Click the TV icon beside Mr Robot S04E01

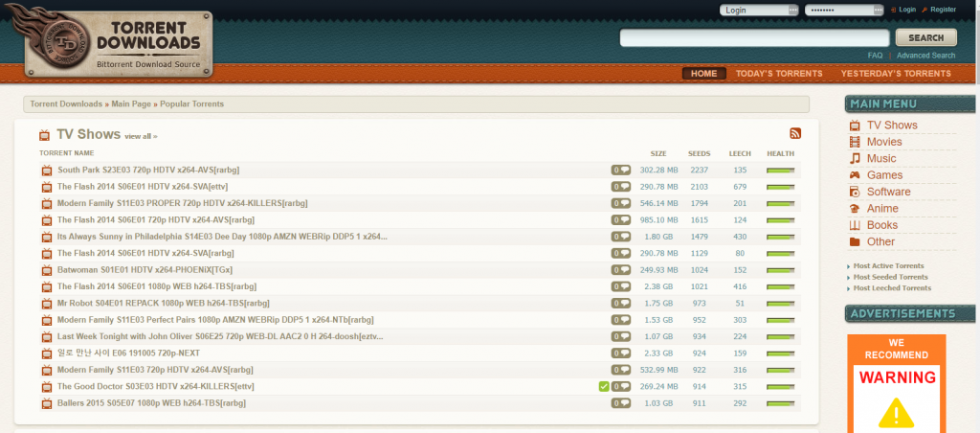tap(47, 304)
